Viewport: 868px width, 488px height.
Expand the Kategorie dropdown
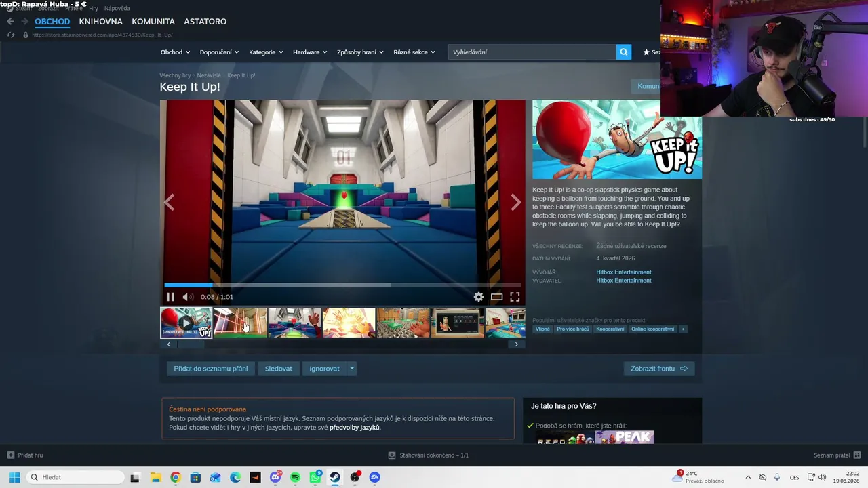(x=266, y=52)
